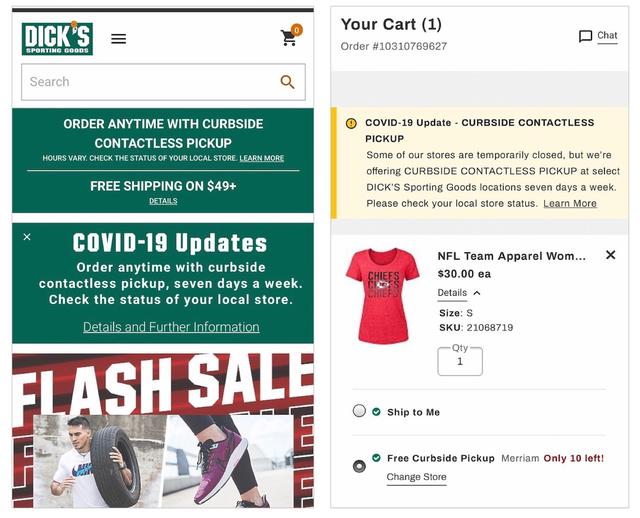
Task: Open the hamburger navigation menu
Action: pos(118,39)
